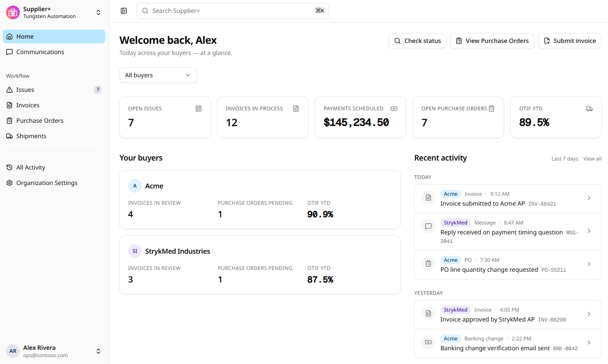Click the OTIF YTD truck icon
The height and width of the screenshot is (364, 608).
point(590,109)
